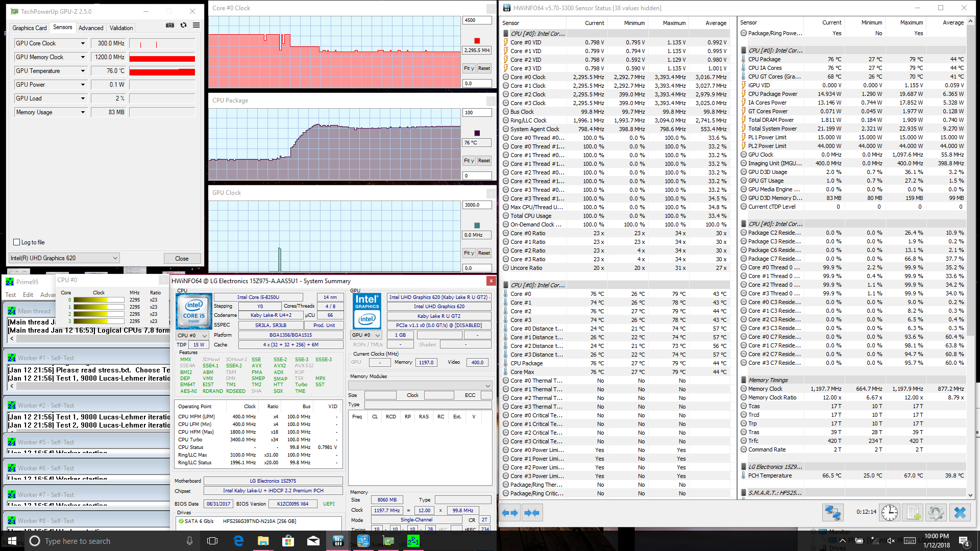Click the GPU-Z Close button

click(x=182, y=259)
